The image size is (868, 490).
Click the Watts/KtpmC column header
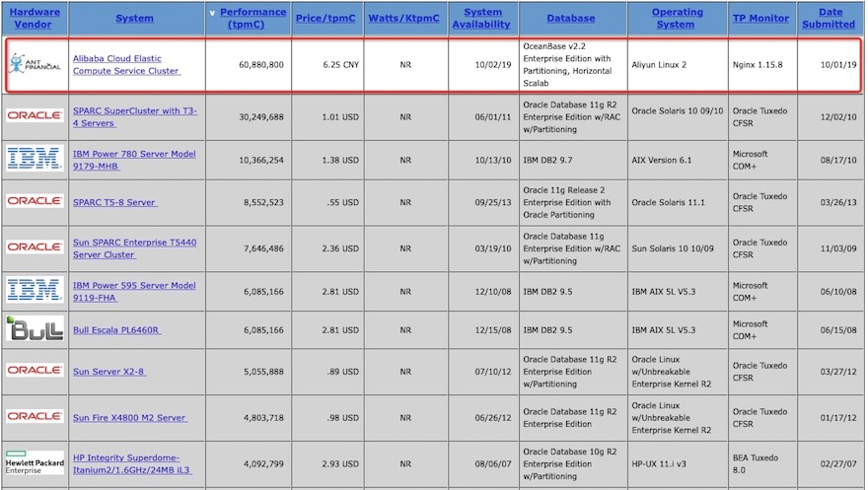(x=404, y=19)
